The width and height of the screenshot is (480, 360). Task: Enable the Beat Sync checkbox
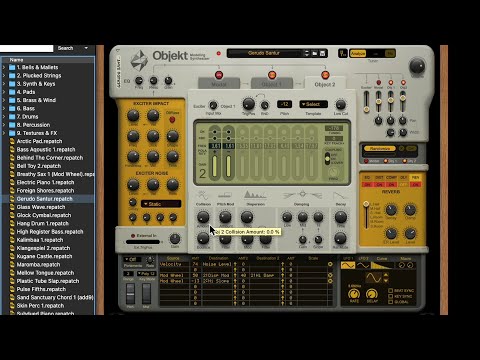pos(391,291)
